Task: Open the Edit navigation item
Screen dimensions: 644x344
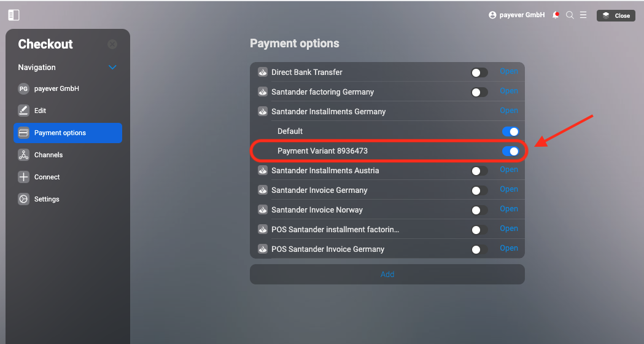Action: click(68, 111)
